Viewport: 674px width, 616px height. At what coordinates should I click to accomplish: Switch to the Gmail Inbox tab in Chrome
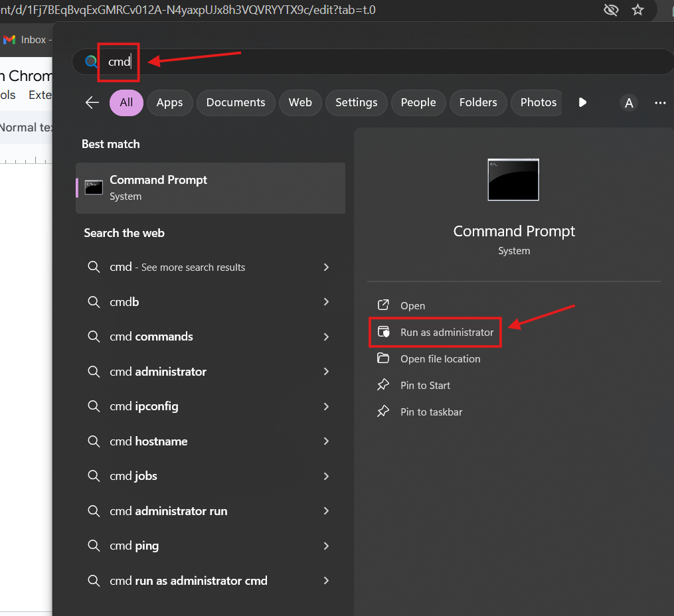(27, 40)
